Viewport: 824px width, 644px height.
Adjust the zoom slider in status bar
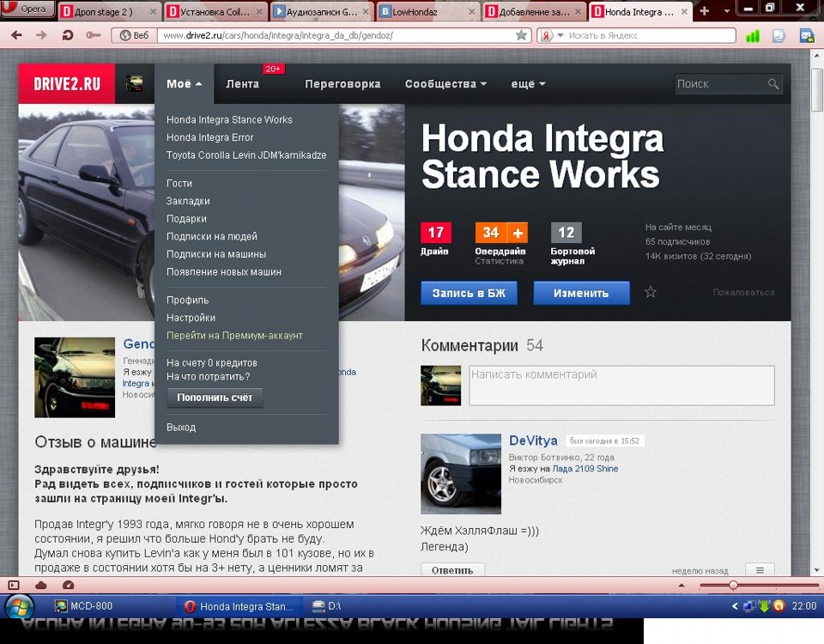point(733,585)
